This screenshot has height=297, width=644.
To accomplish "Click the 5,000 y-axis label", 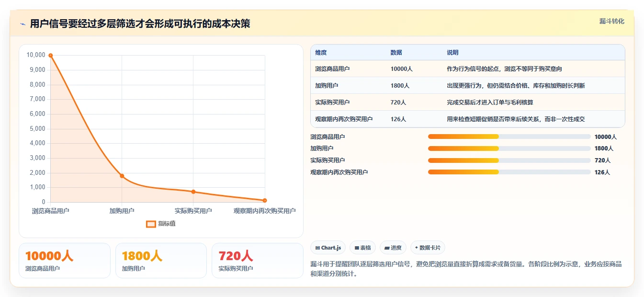I will click(37, 129).
